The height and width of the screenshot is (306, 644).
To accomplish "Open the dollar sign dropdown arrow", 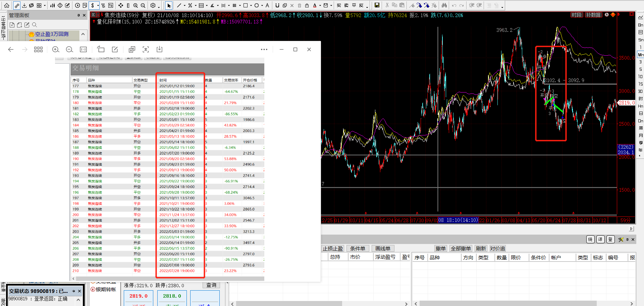I will point(98,6).
